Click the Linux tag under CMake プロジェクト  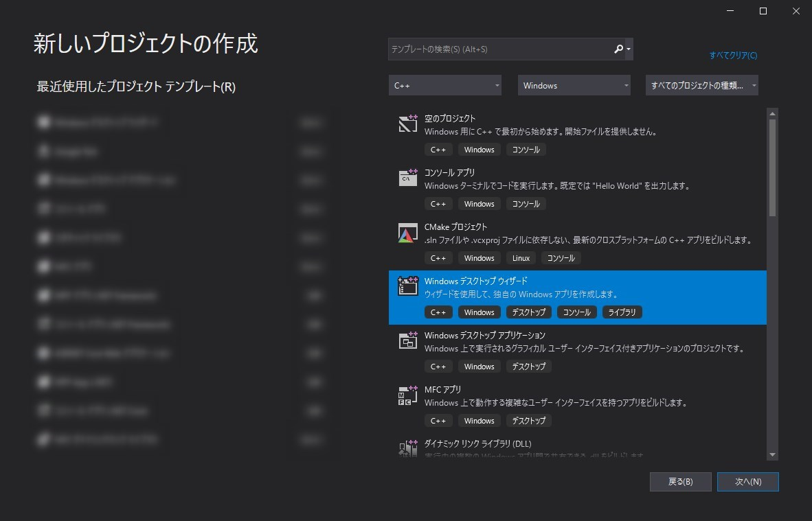click(x=521, y=258)
